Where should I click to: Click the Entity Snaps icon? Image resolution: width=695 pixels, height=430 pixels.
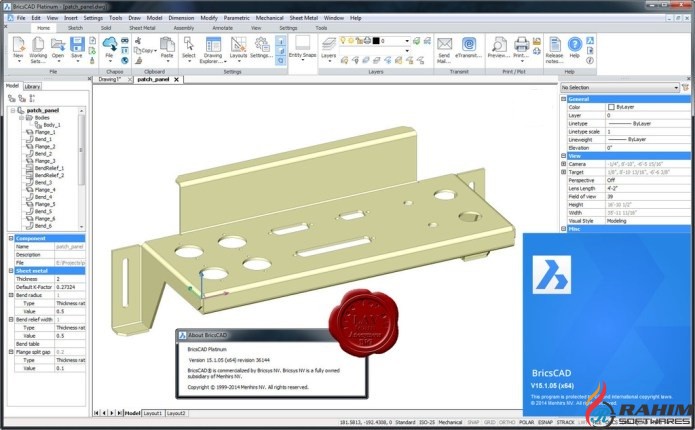point(302,43)
